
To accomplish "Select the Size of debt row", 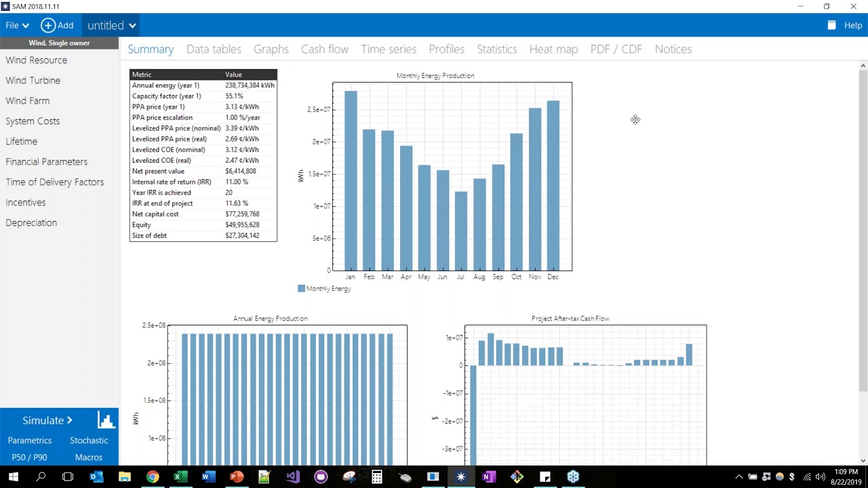I will [x=203, y=235].
